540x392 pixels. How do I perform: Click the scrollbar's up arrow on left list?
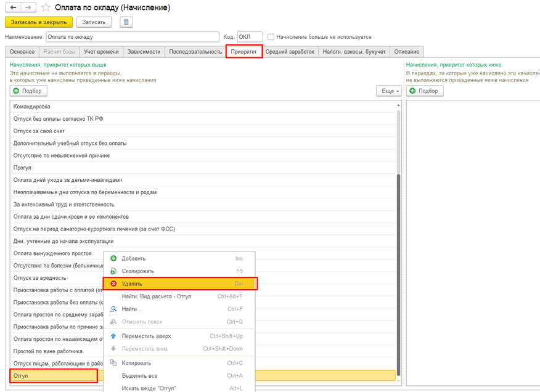(x=398, y=105)
